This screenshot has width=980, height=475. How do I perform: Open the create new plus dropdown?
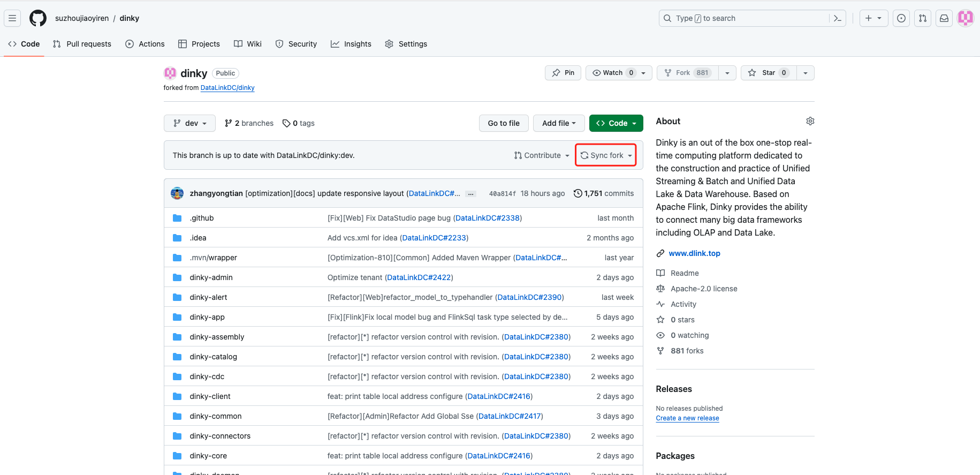click(x=873, y=18)
